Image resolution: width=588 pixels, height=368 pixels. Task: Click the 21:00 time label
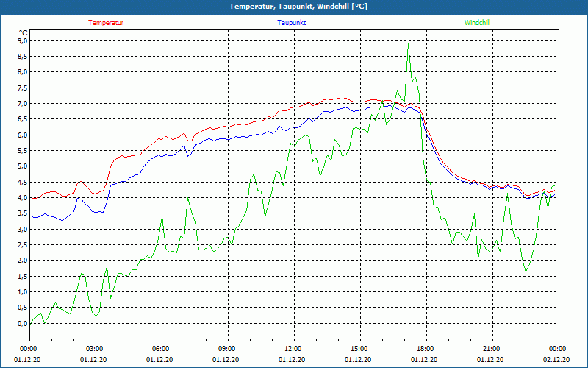coord(492,349)
